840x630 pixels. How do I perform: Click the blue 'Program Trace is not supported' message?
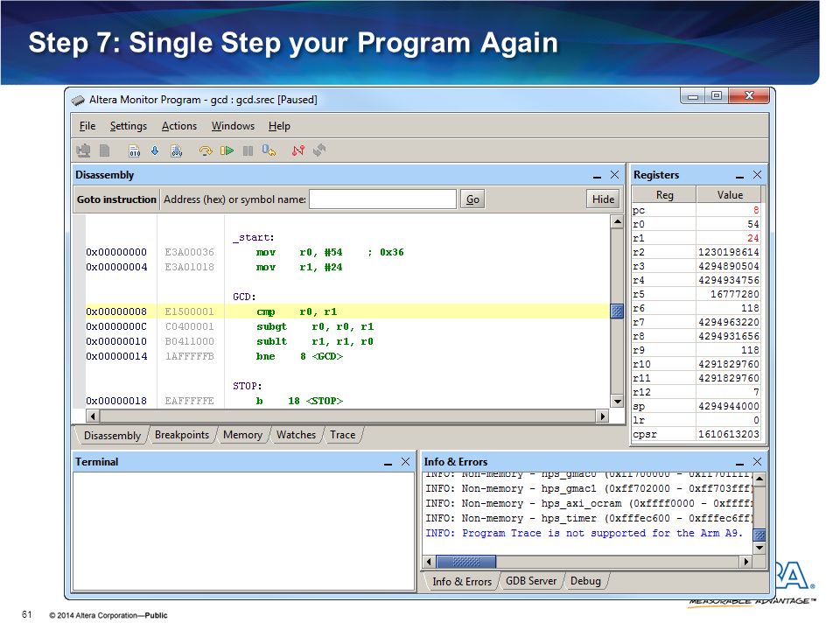click(x=584, y=534)
